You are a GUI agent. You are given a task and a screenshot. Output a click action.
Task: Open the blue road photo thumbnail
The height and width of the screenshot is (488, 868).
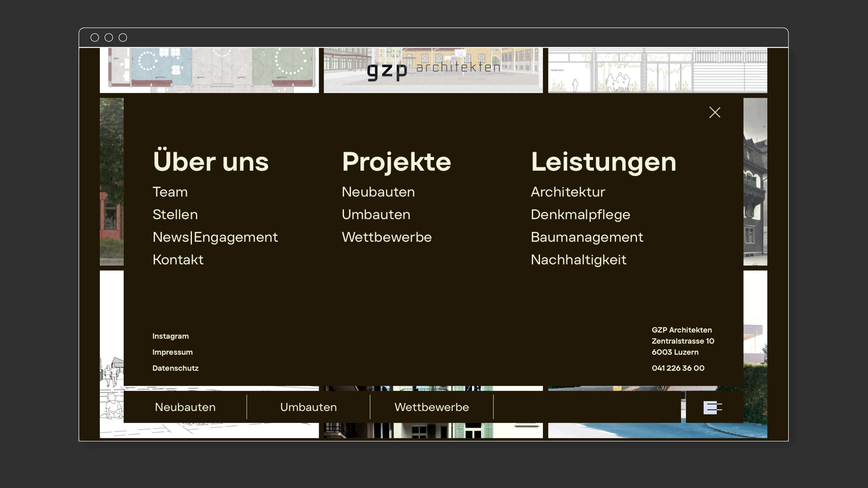[x=657, y=430]
